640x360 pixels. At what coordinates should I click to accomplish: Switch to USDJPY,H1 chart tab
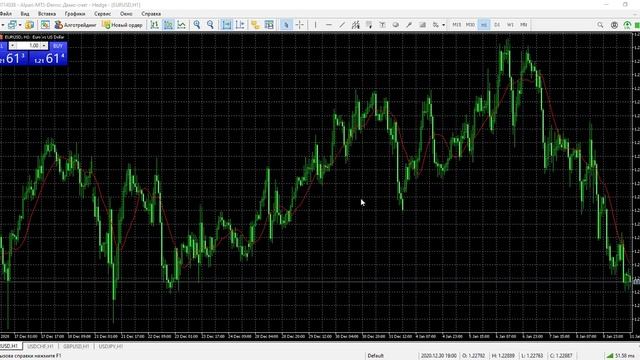[x=111, y=347]
